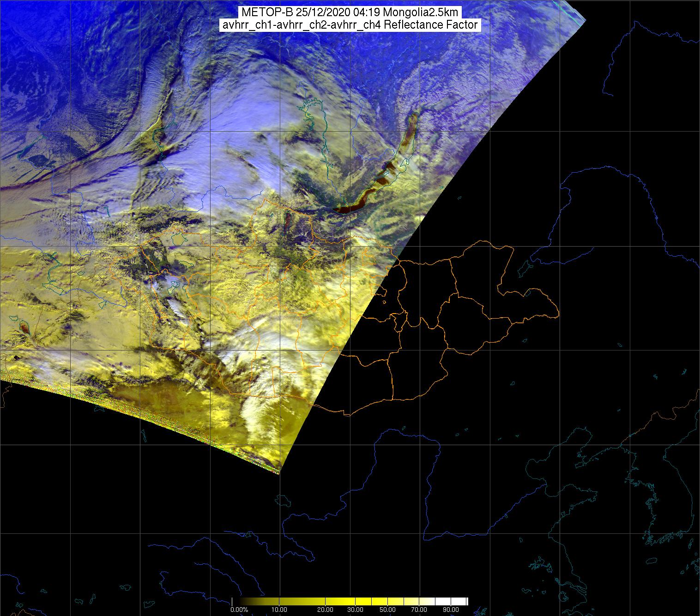Click the "70.00" colorbar label
The height and width of the screenshot is (616, 700).
(x=419, y=610)
